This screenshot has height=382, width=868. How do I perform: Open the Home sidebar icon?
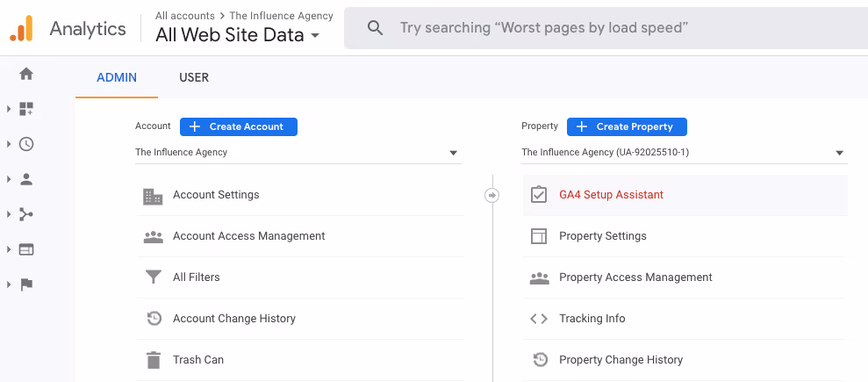(x=26, y=74)
